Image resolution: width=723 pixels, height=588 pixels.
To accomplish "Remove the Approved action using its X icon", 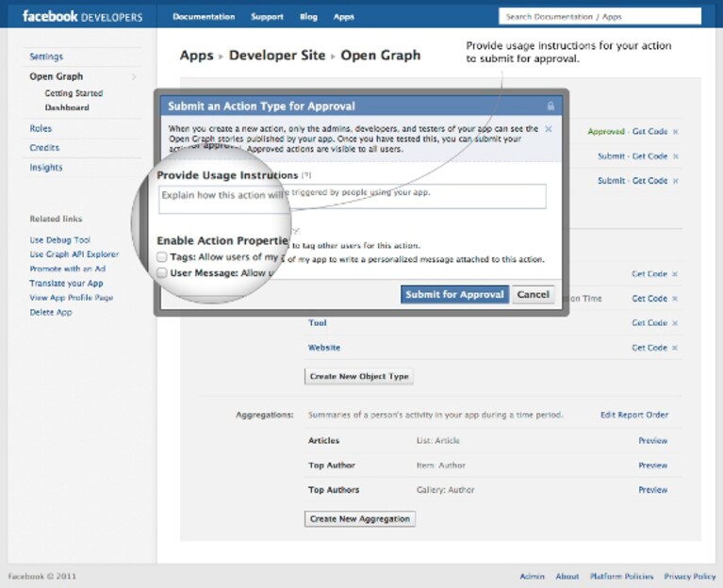I will click(x=676, y=132).
